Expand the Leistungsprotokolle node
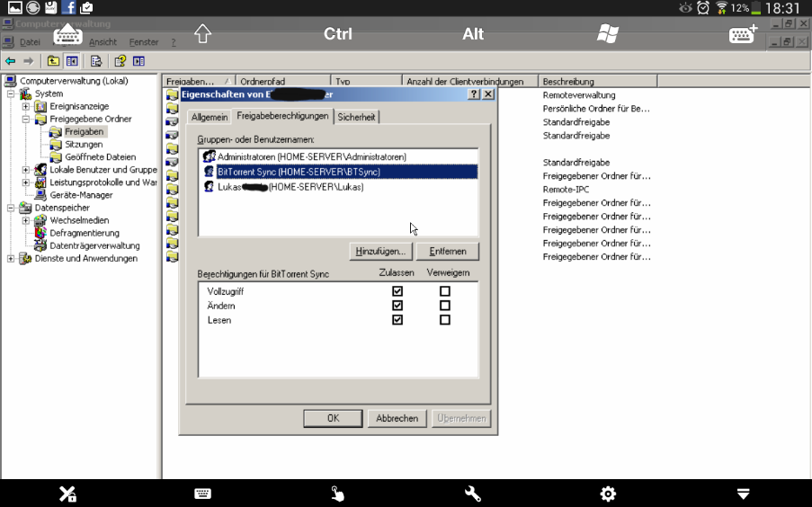 point(26,182)
